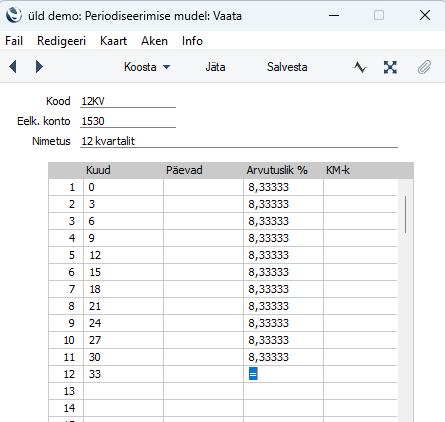This screenshot has height=422, width=445.
Task: Open the Redigeeri menu
Action: coord(61,41)
